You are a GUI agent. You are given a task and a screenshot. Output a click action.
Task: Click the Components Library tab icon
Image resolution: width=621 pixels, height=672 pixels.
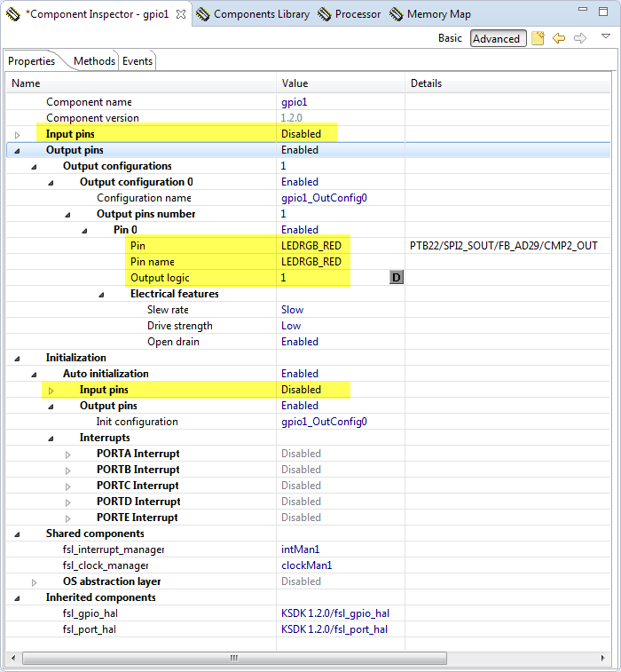click(203, 14)
